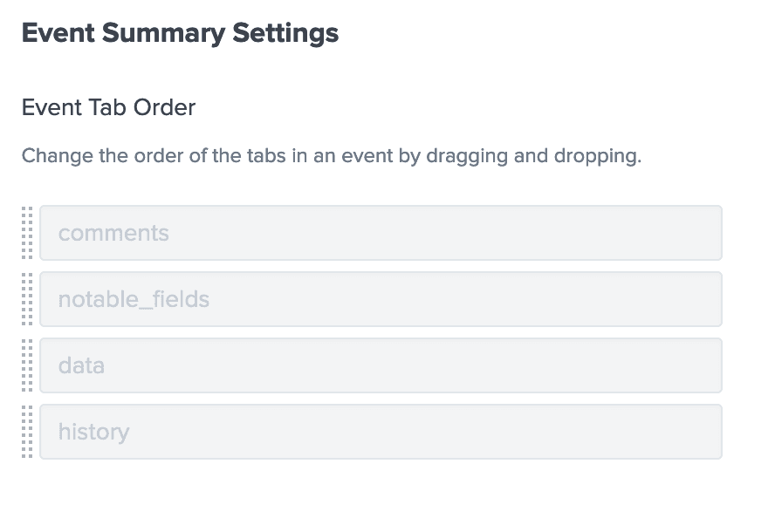Click the history tab order row
The width and height of the screenshot is (782, 532).
click(381, 432)
